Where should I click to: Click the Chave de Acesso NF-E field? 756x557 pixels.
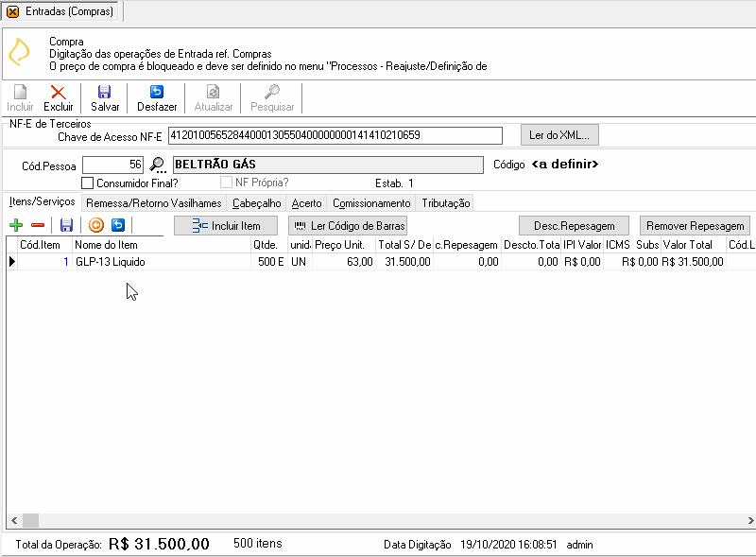click(335, 135)
